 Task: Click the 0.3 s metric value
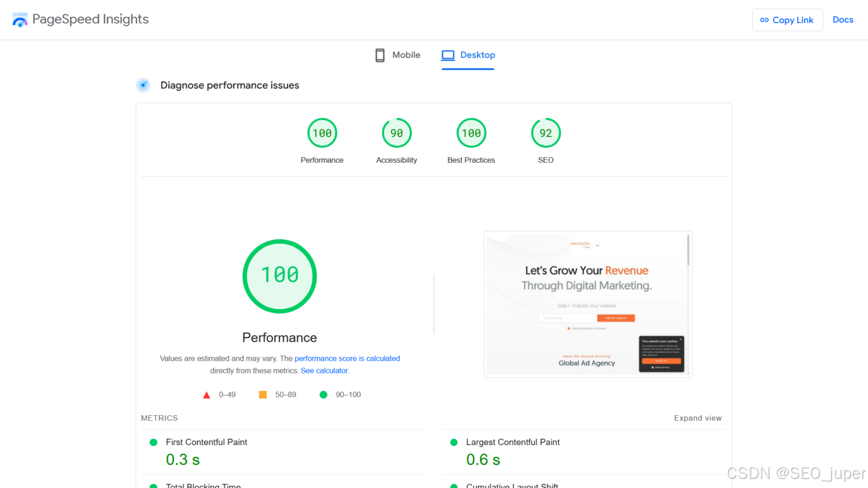click(183, 460)
